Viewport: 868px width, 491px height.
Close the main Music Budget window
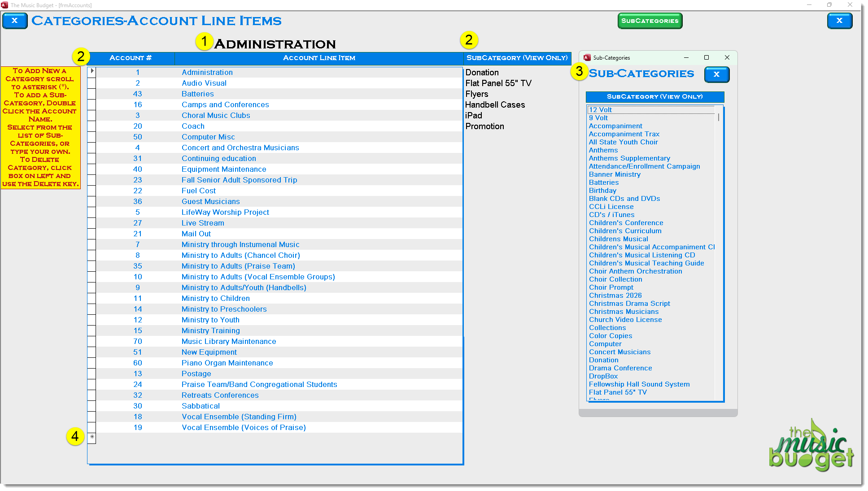tap(850, 5)
